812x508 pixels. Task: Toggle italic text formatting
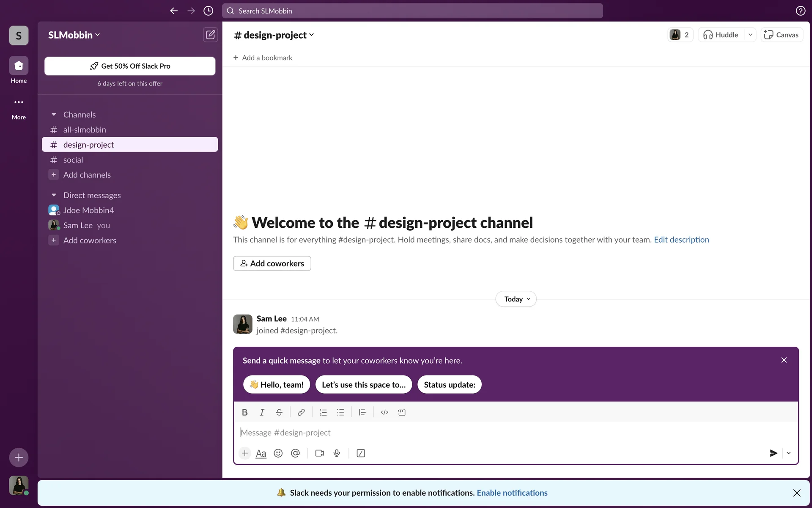(262, 412)
